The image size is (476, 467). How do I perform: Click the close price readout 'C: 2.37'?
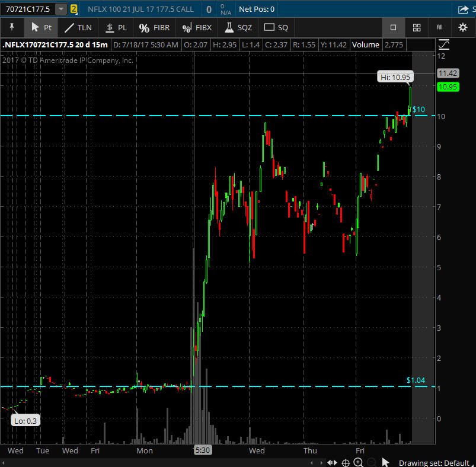[x=276, y=45]
